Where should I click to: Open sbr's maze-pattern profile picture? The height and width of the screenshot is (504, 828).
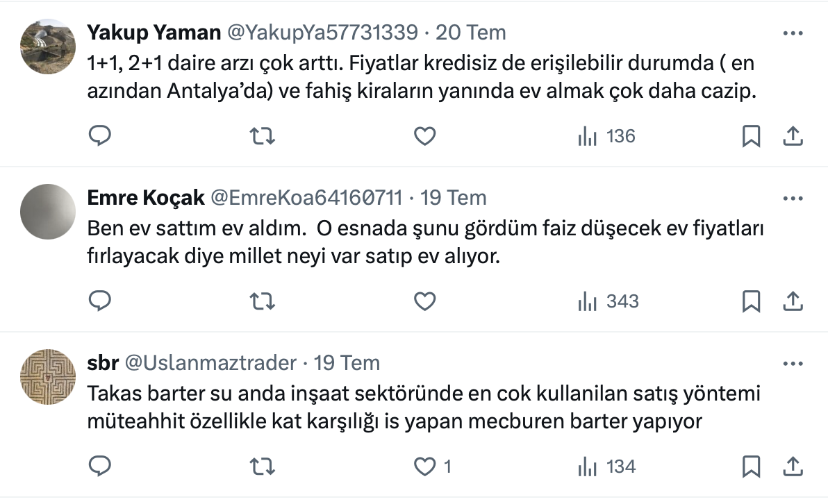tap(48, 377)
